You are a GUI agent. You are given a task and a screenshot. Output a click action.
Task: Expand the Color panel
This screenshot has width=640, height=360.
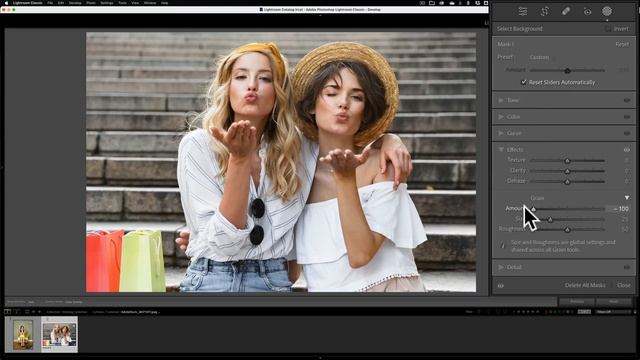pyautogui.click(x=501, y=117)
